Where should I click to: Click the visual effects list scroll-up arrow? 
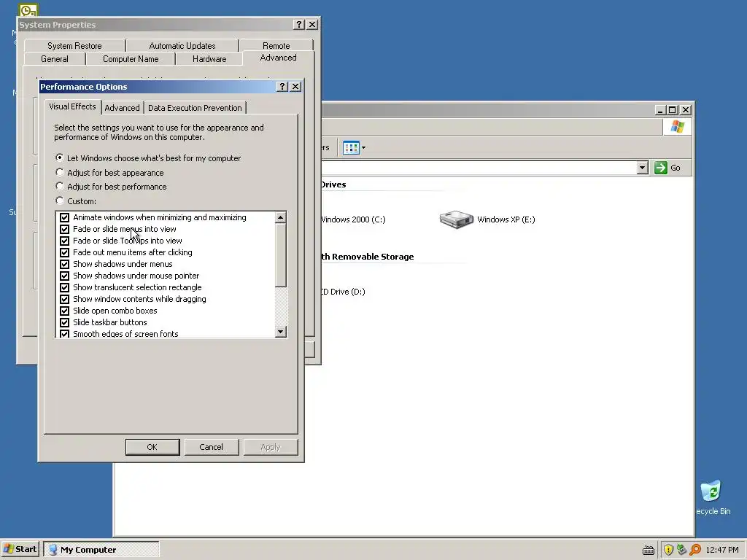[x=281, y=217]
